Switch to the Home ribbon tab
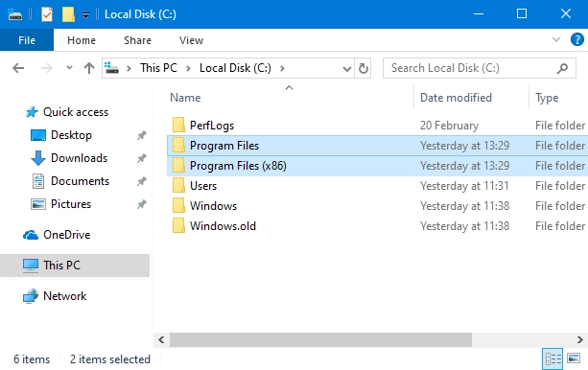Image resolution: width=588 pixels, height=370 pixels. coord(82,40)
